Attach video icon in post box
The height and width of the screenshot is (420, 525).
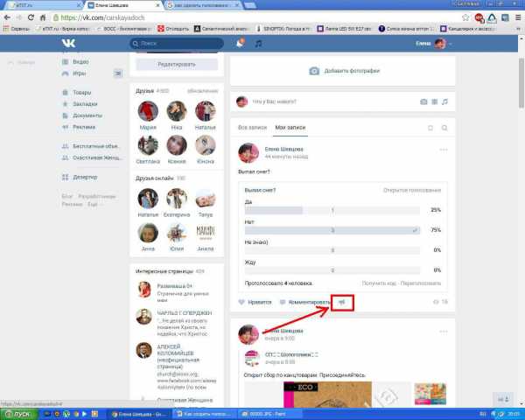click(434, 101)
